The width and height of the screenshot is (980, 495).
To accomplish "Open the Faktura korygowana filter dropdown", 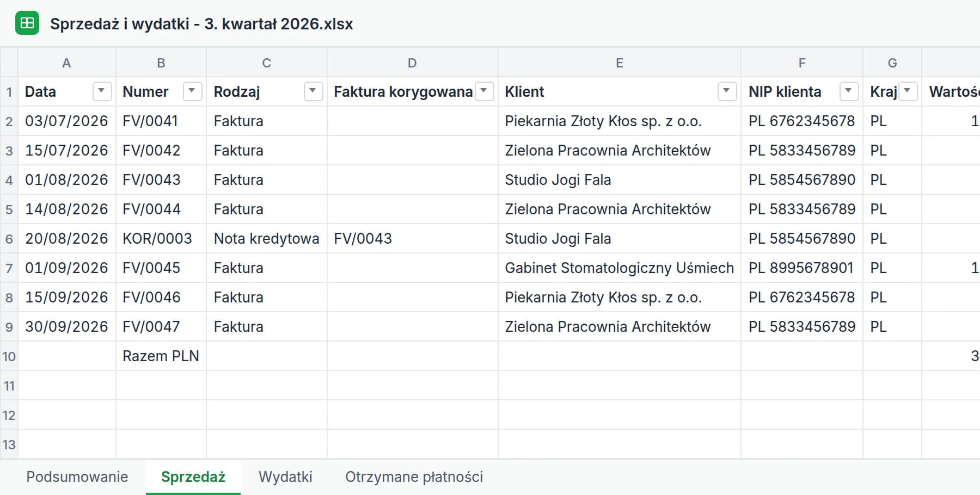I will click(484, 91).
